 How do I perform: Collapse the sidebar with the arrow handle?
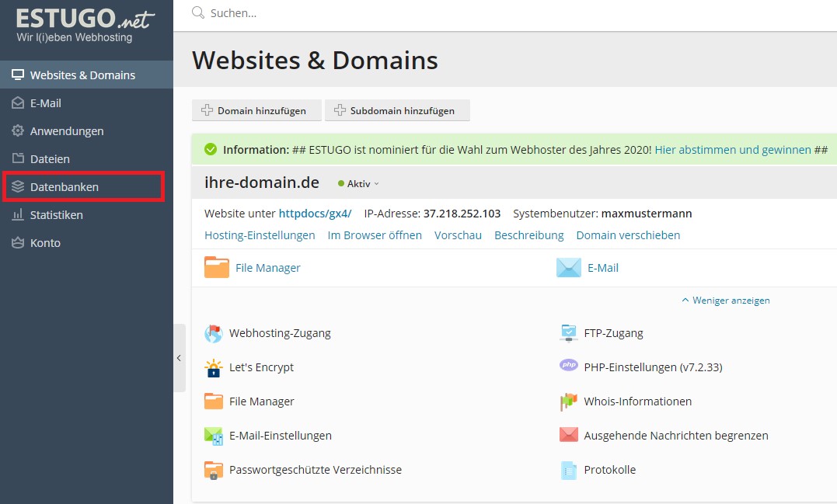coord(179,358)
